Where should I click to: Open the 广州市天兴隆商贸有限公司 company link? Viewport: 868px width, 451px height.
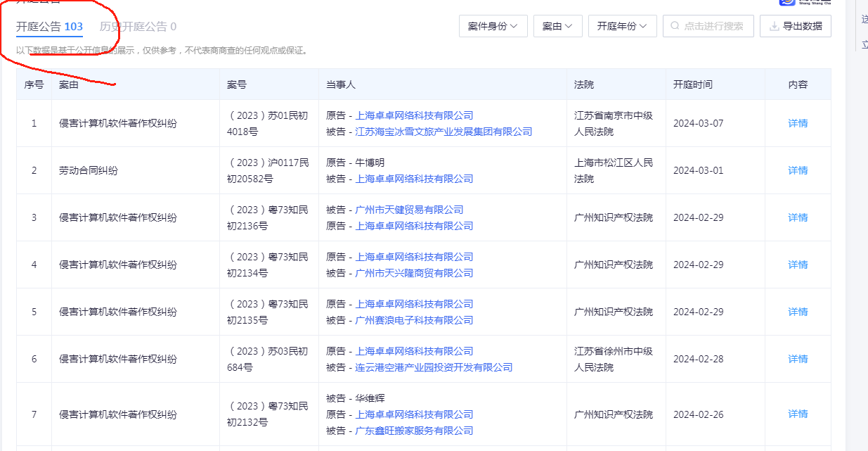click(414, 273)
